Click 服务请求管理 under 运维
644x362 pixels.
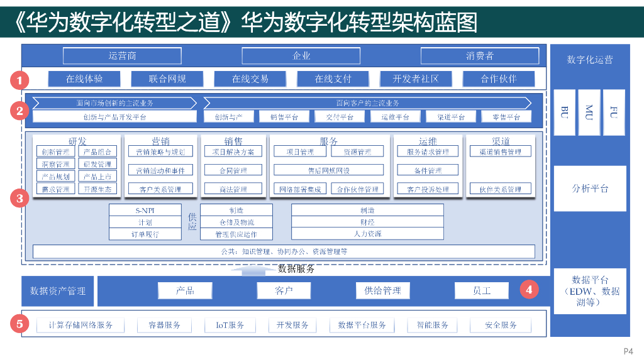click(428, 151)
